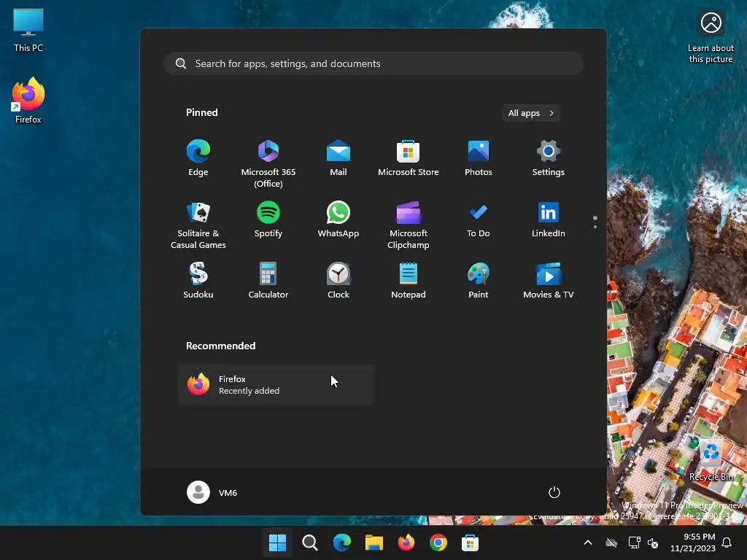The image size is (747, 560).
Task: Go to next page of pinned apps
Action: pos(595,227)
